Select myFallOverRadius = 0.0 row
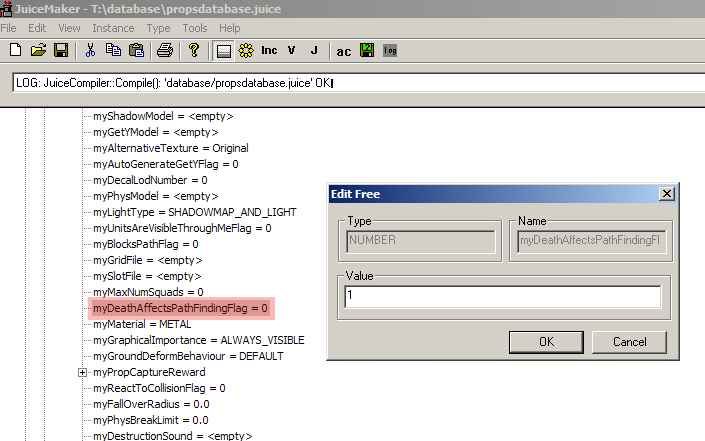Image resolution: width=705 pixels, height=441 pixels. tap(151, 404)
